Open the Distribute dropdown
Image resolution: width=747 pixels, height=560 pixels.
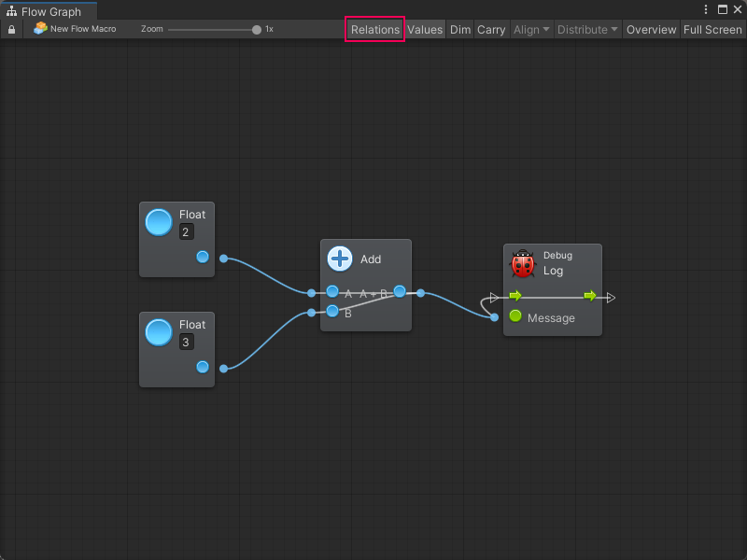coord(587,30)
